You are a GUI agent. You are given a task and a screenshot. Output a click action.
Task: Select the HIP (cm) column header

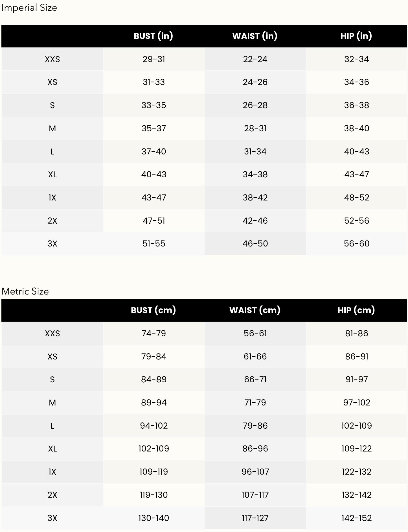pyautogui.click(x=356, y=310)
